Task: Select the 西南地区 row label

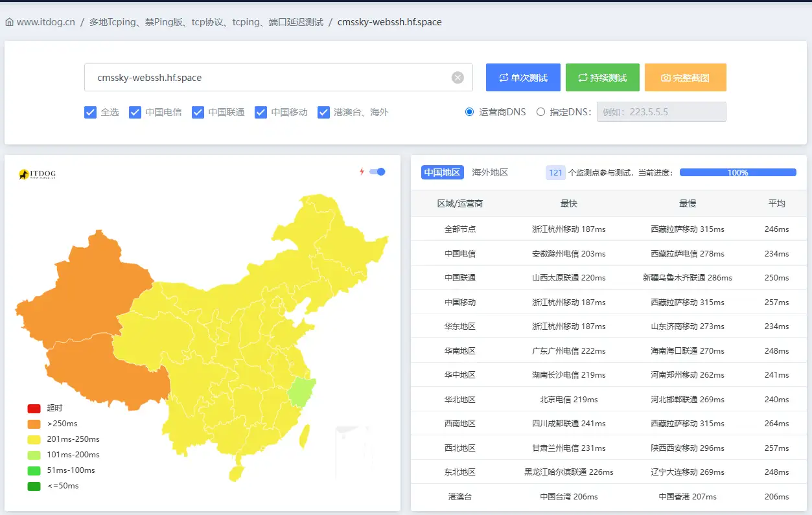Action: pos(460,424)
